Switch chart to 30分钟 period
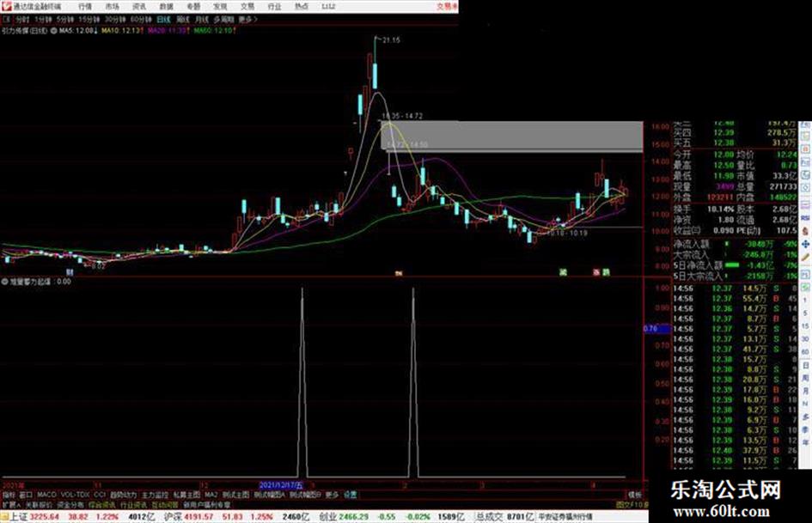812x523 pixels. [114, 19]
